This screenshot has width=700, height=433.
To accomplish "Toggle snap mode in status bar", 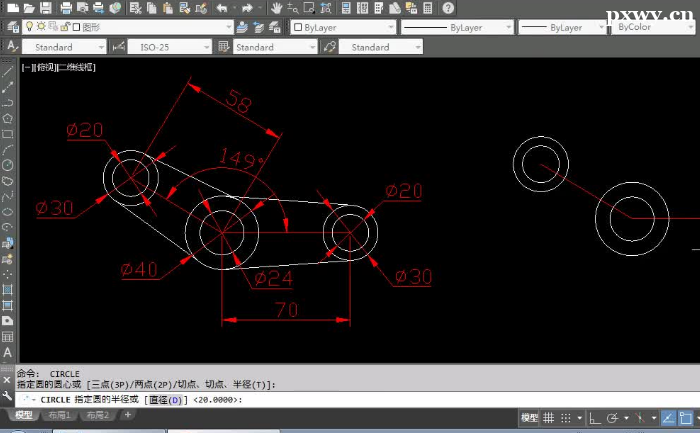I will tap(567, 417).
